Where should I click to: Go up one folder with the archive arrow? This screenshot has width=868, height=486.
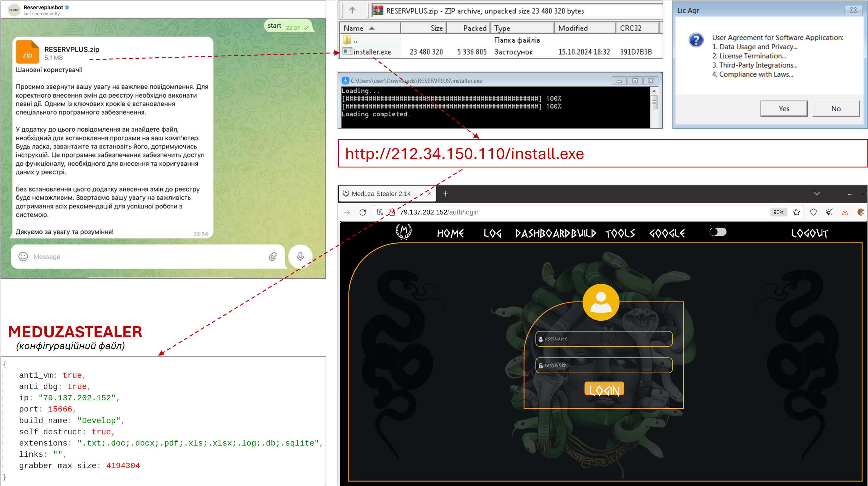tap(352, 10)
